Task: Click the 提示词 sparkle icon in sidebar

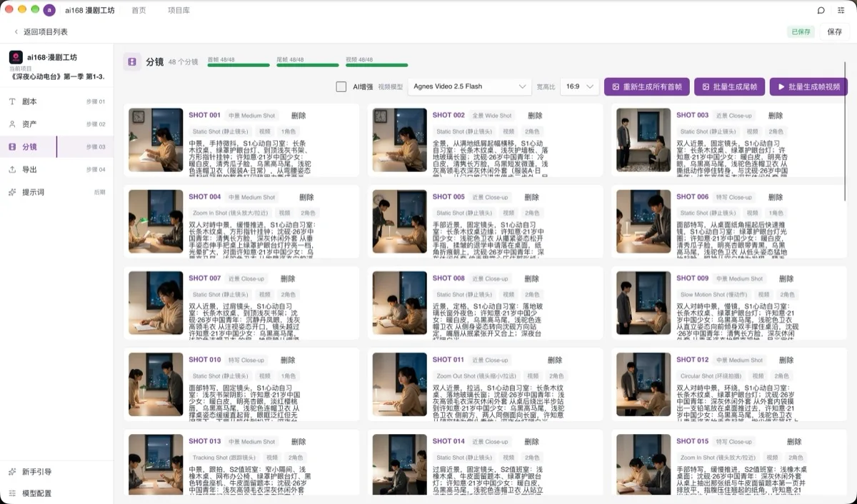Action: coord(12,193)
